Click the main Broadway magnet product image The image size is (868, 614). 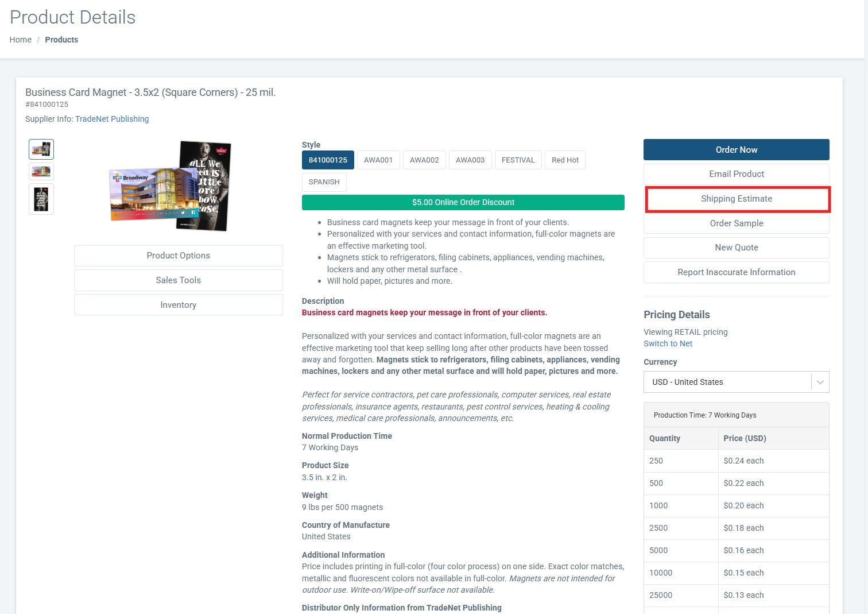tap(171, 187)
